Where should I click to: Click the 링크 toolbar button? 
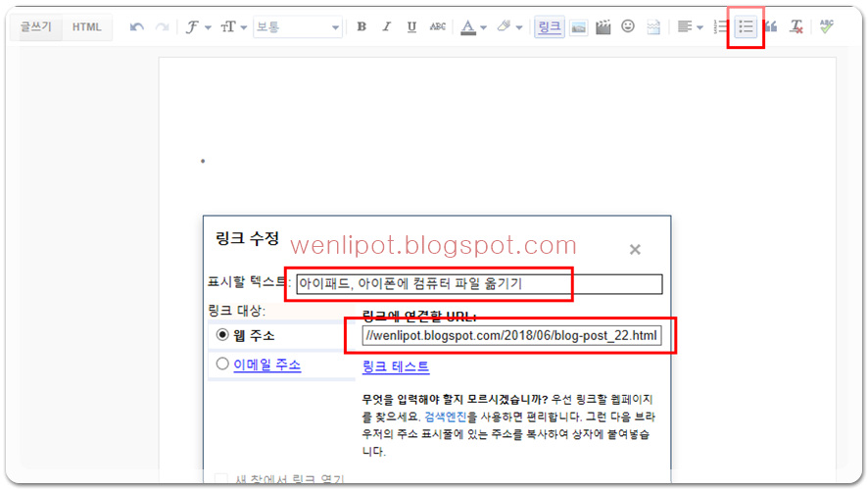pos(550,26)
